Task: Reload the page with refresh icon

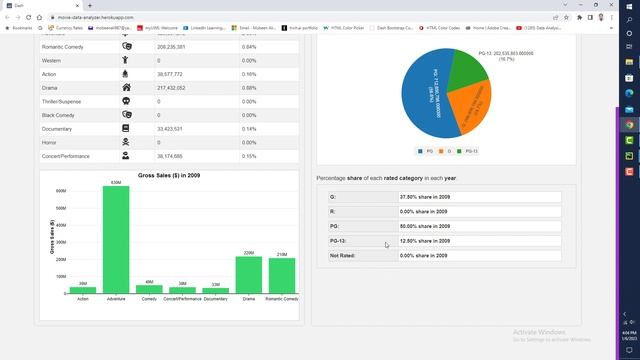Action: [29, 18]
